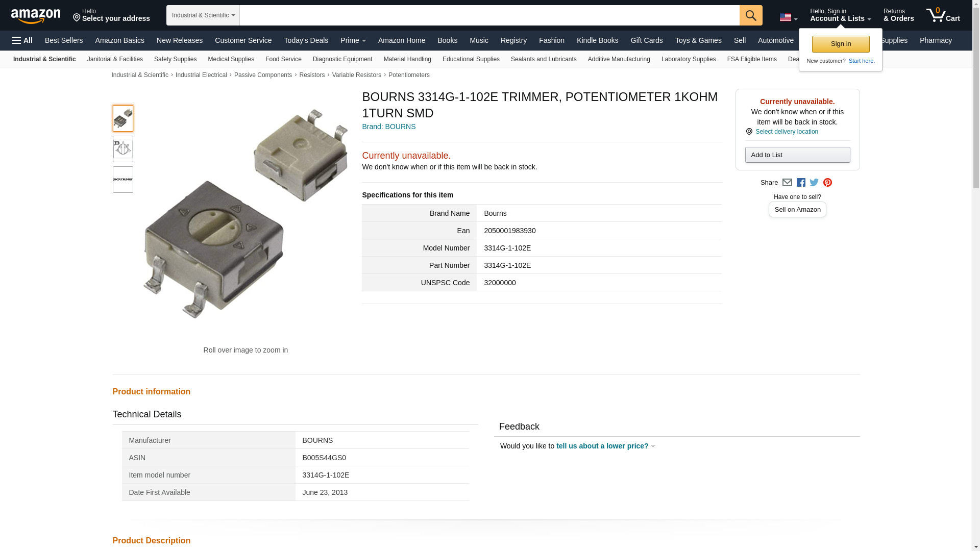Click the yellow Sign in button
980x551 pixels.
840,44
